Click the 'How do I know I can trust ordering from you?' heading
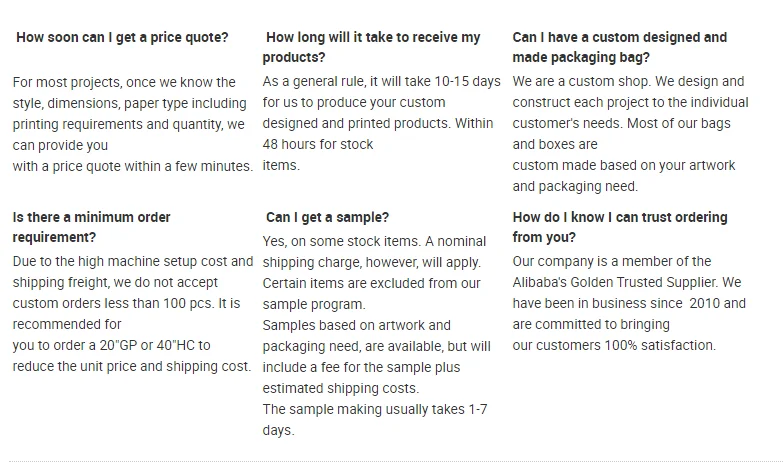783x463 pixels. (x=620, y=227)
